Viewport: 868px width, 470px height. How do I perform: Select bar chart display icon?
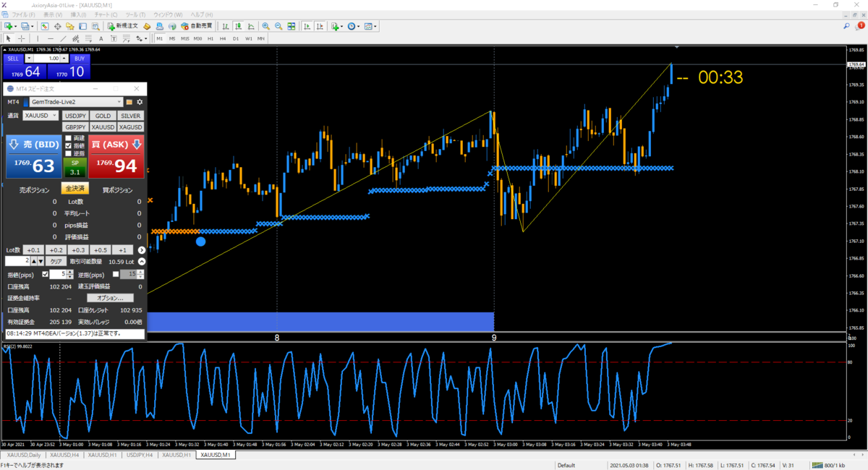tap(226, 26)
